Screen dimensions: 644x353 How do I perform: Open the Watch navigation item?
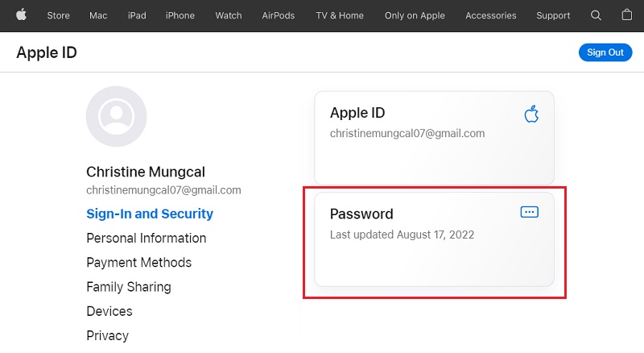pyautogui.click(x=229, y=15)
